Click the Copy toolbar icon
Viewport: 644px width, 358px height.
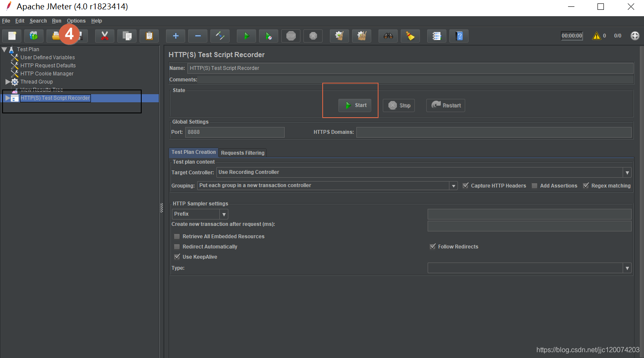[127, 36]
